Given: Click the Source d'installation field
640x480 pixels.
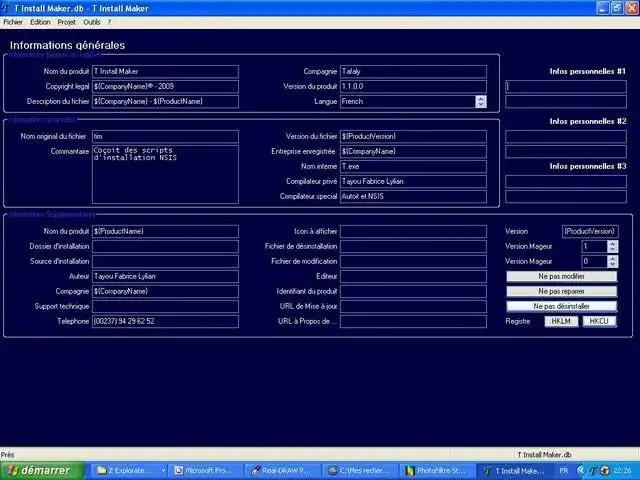Looking at the screenshot, I should click(x=165, y=261).
